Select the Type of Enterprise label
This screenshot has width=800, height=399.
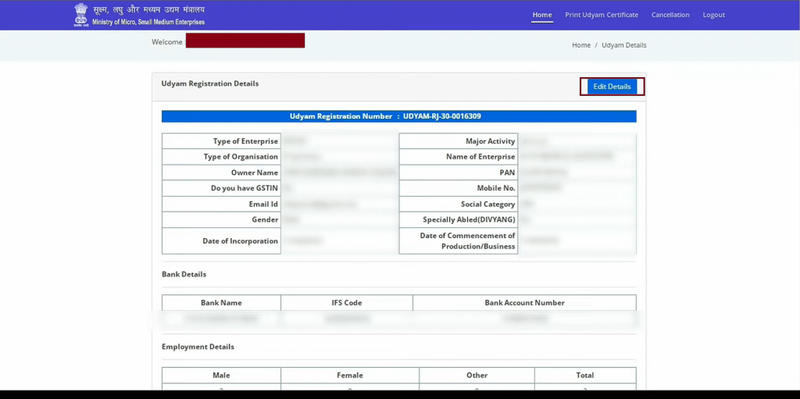(245, 141)
